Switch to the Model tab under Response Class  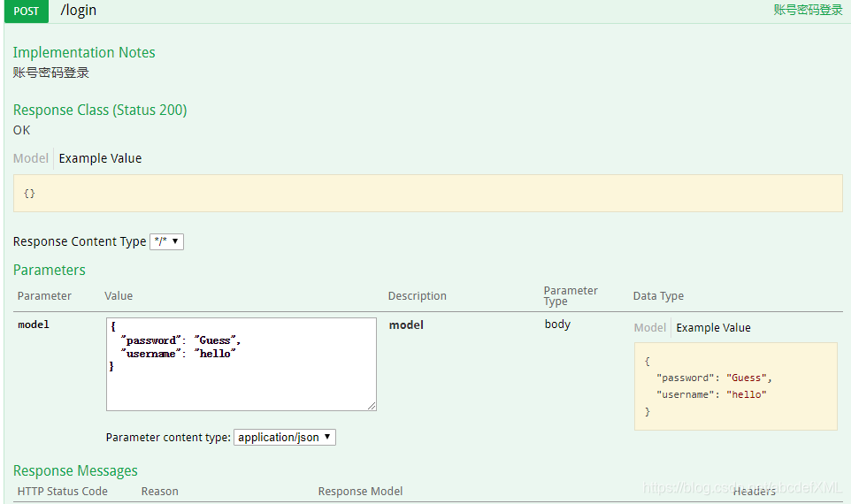coord(31,158)
